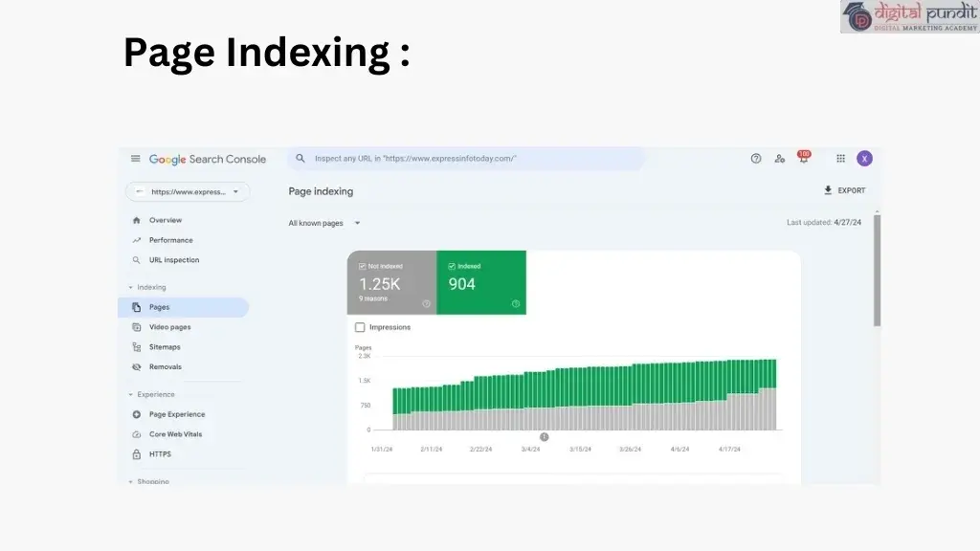The image size is (980, 551).
Task: Click the search magnifier icon
Action: (301, 159)
